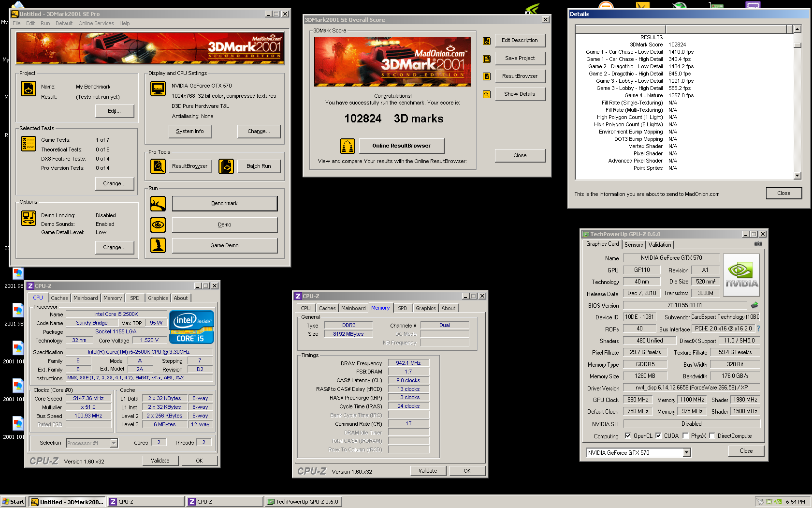Toggle the OpenCL checkbox in GPU-Z
Screen dimensions: 812x508
pos(628,435)
